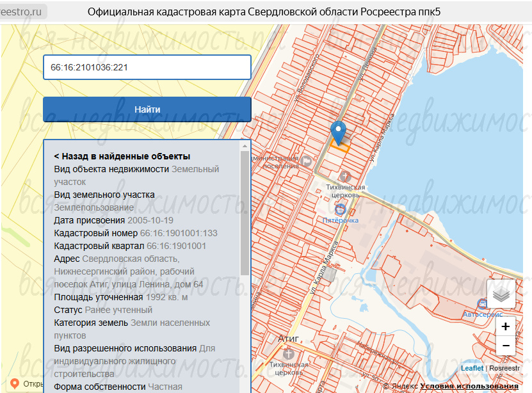The height and width of the screenshot is (393, 532).
Task: Click the blue location pin on map
Action: pyautogui.click(x=338, y=133)
